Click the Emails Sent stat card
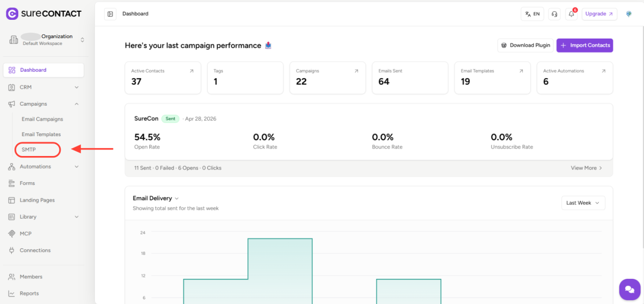Screen dimensions: 644x304 [410, 78]
